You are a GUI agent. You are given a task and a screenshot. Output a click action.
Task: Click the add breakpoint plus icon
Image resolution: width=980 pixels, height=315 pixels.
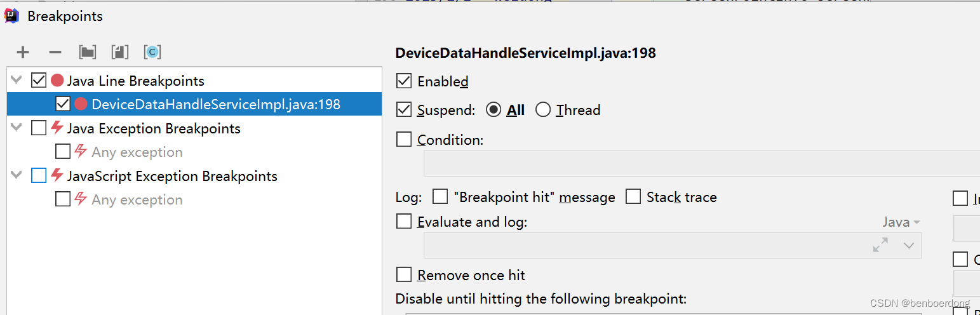pos(23,52)
